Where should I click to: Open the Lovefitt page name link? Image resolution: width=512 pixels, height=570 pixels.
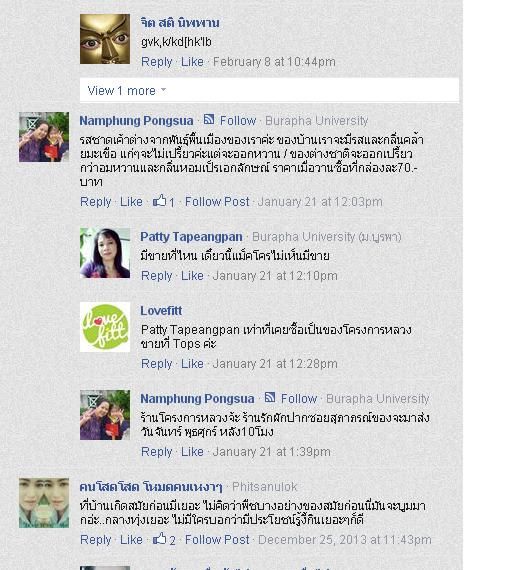coord(161,311)
